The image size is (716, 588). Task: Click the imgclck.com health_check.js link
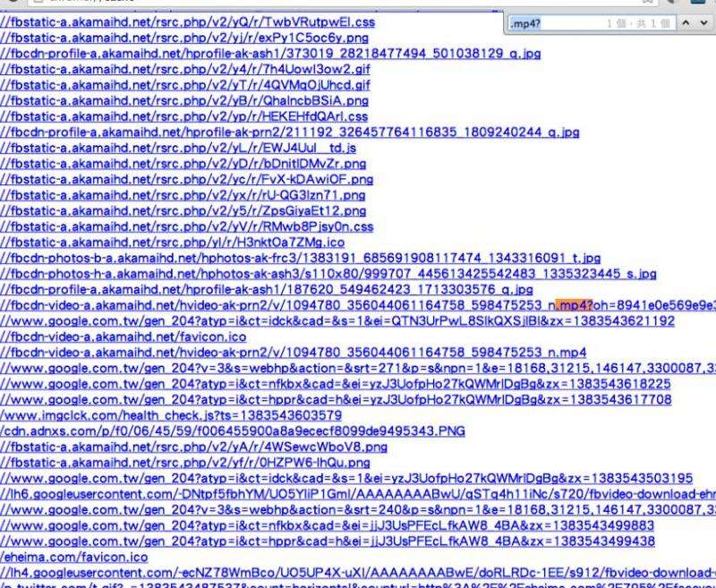pyautogui.click(x=171, y=415)
